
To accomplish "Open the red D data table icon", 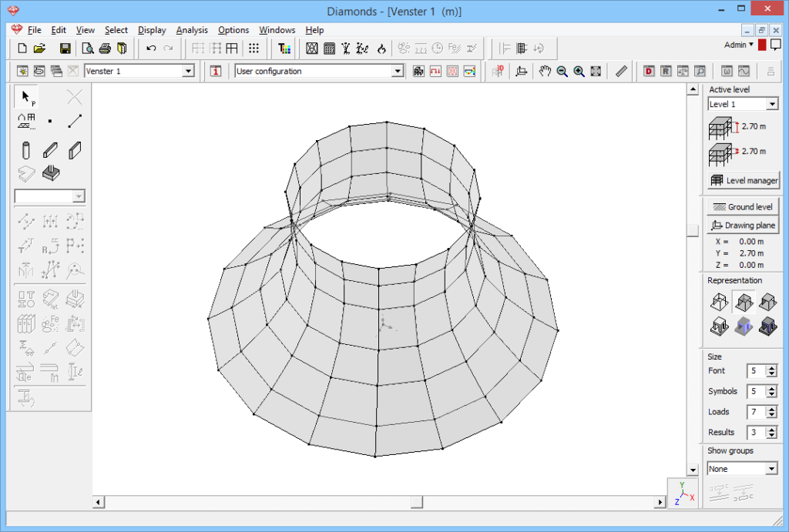I will [x=649, y=71].
